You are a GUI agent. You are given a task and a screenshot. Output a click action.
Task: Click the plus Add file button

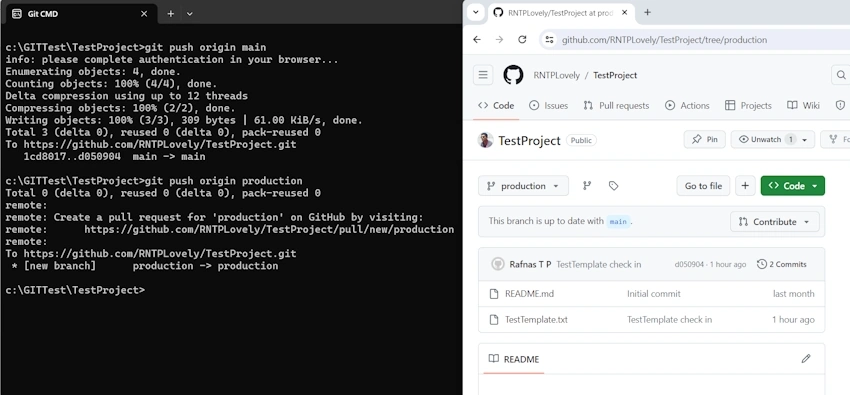[x=745, y=186]
